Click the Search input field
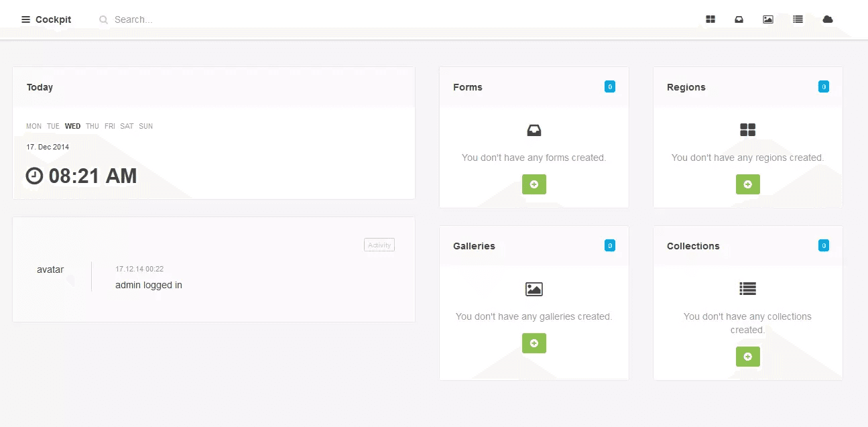Screen dimensions: 868x427 (201, 19)
